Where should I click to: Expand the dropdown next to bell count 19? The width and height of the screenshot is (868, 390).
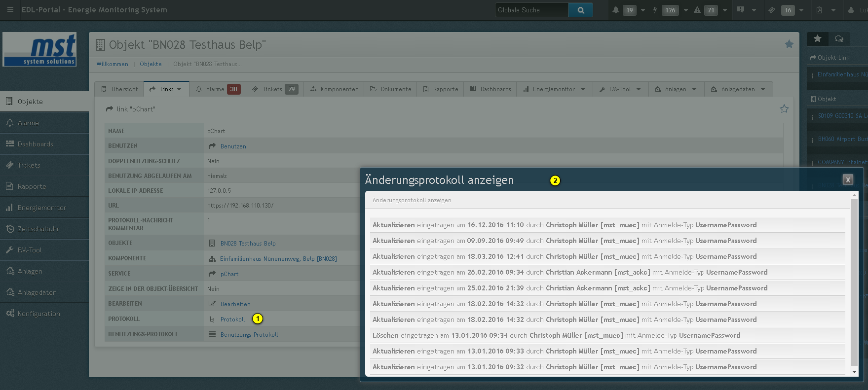pos(643,10)
